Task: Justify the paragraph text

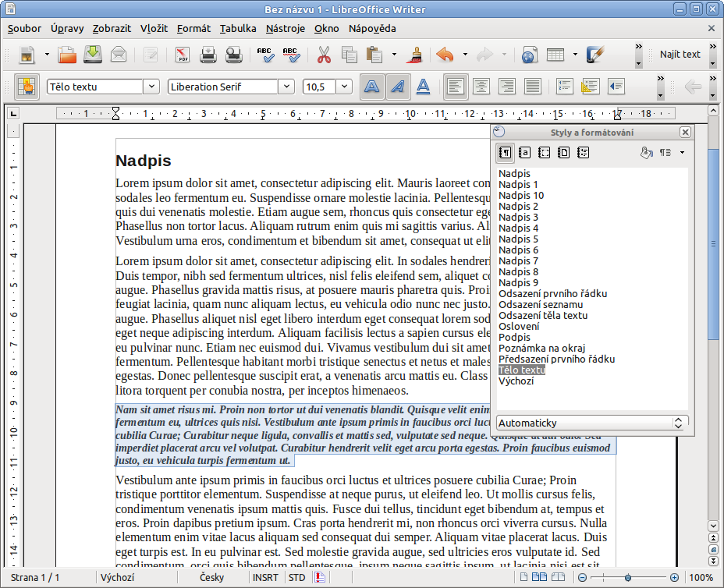Action: point(533,87)
